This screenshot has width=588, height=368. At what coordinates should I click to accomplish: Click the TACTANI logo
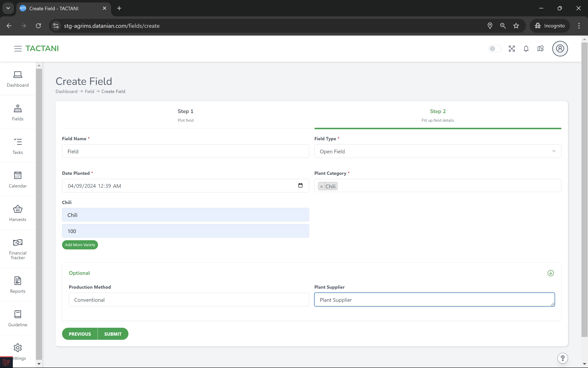pos(42,48)
